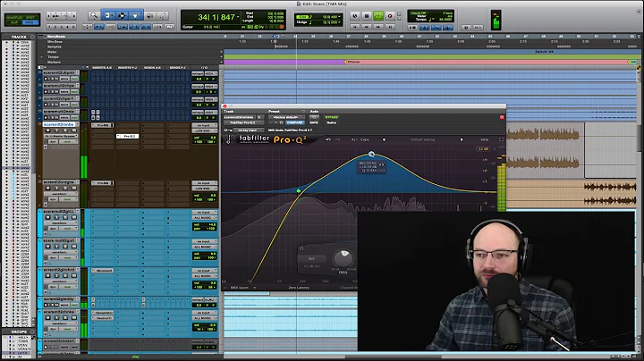Open the plugin track selector dropdown

pos(240,117)
